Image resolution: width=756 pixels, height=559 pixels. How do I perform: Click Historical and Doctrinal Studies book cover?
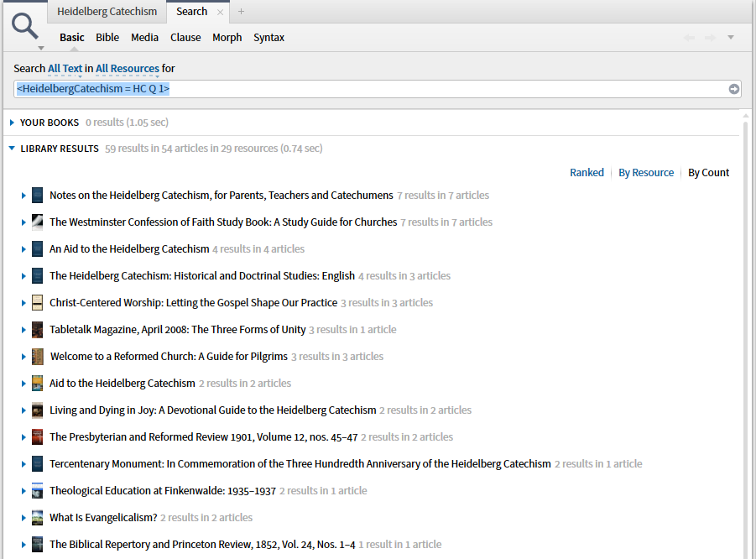[37, 276]
